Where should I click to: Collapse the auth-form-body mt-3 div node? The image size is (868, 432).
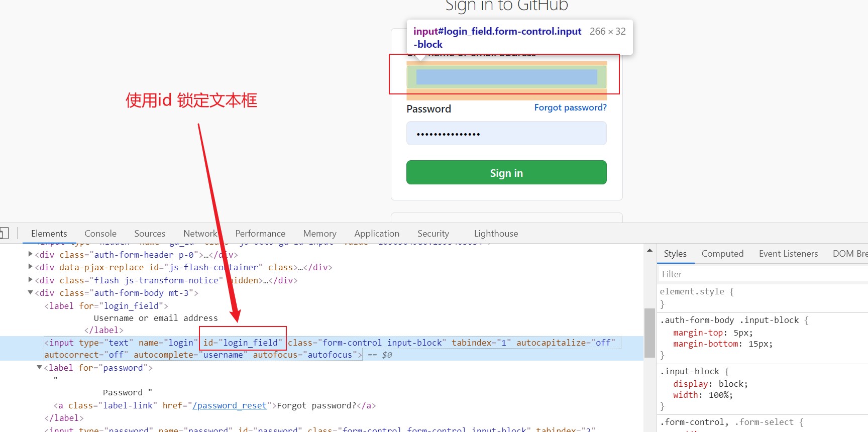pos(31,292)
